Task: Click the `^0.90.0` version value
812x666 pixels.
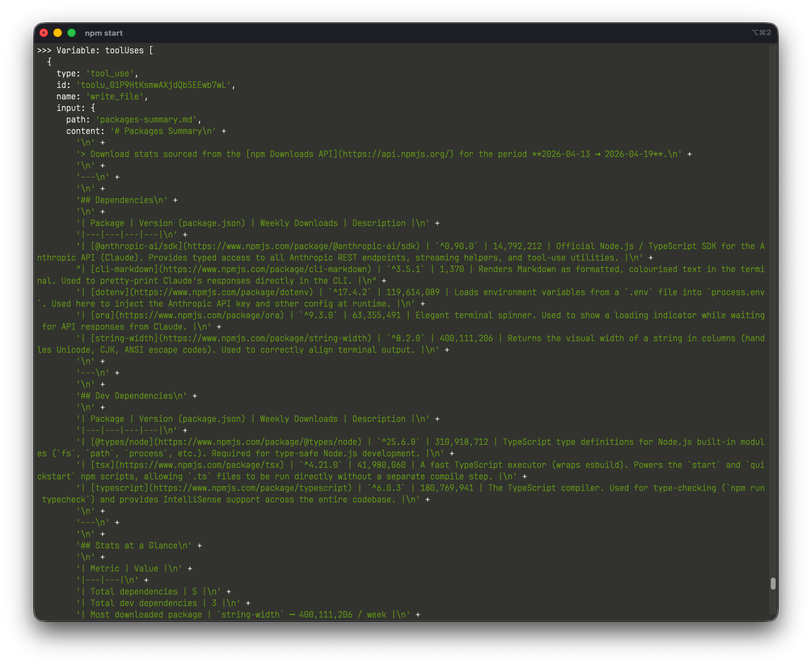Action: 457,246
